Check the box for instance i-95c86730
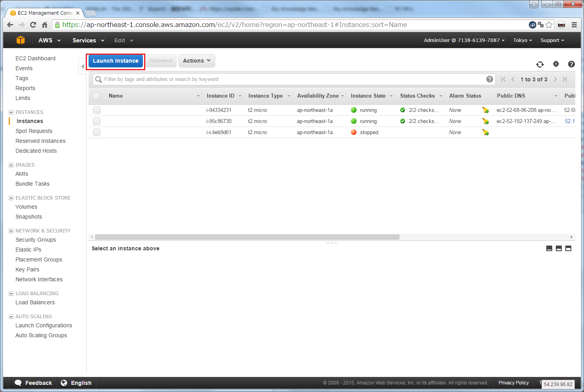 pyautogui.click(x=96, y=121)
